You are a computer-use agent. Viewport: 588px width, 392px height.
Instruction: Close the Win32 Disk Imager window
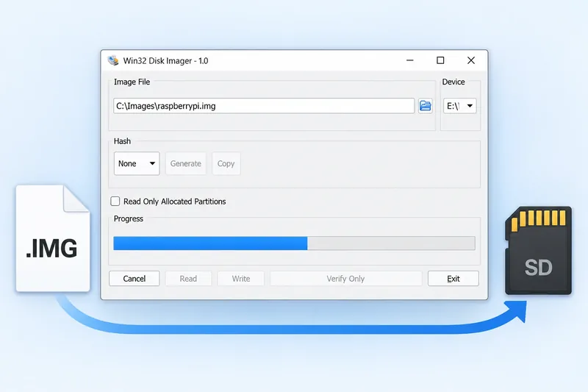click(x=471, y=60)
